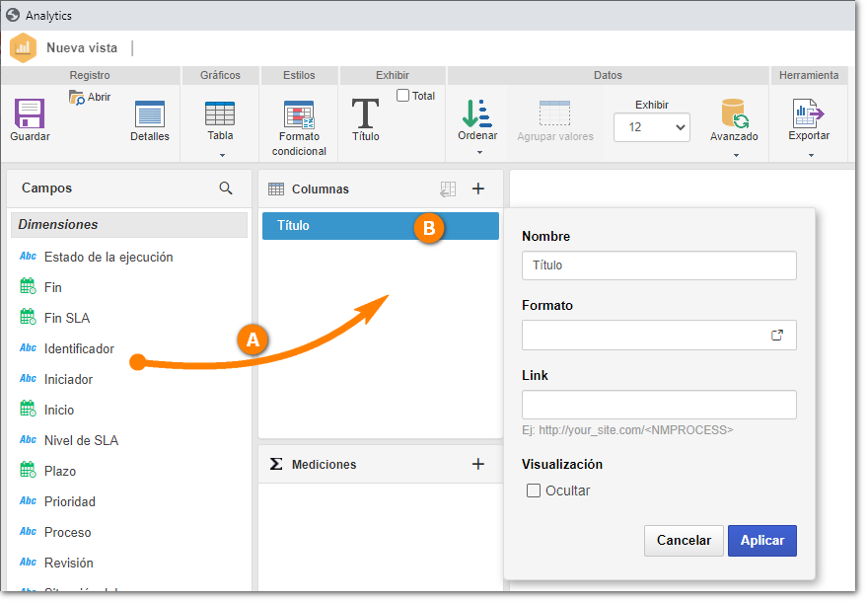Image resolution: width=868 pixels, height=603 pixels.
Task: Open Formato condicional tool
Action: pyautogui.click(x=299, y=114)
